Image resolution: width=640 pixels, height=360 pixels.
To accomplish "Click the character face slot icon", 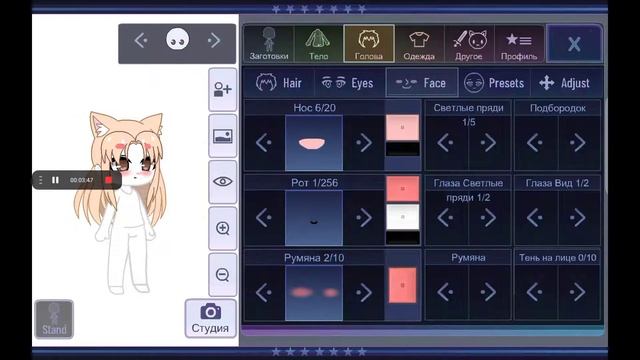I will pyautogui.click(x=178, y=40).
